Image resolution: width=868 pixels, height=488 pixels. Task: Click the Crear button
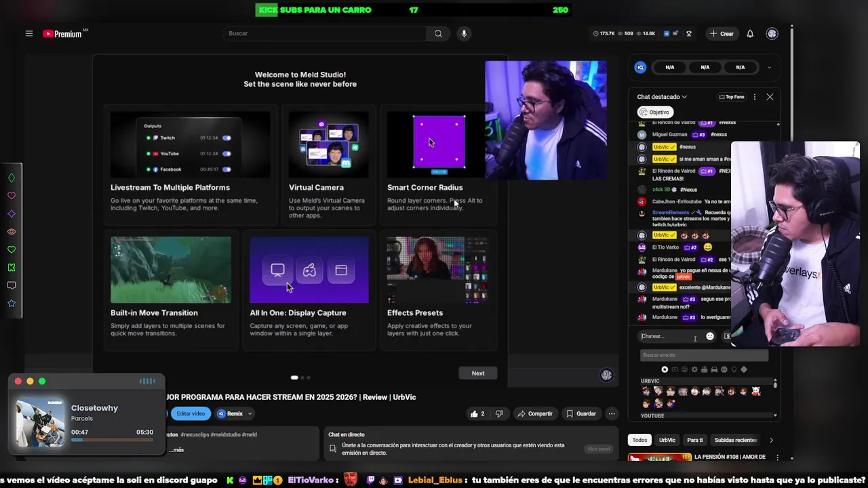click(722, 33)
